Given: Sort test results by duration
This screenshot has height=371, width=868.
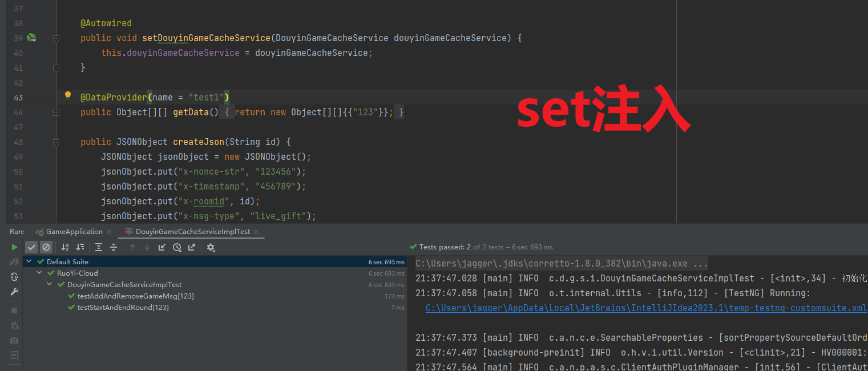Looking at the screenshot, I should click(80, 247).
